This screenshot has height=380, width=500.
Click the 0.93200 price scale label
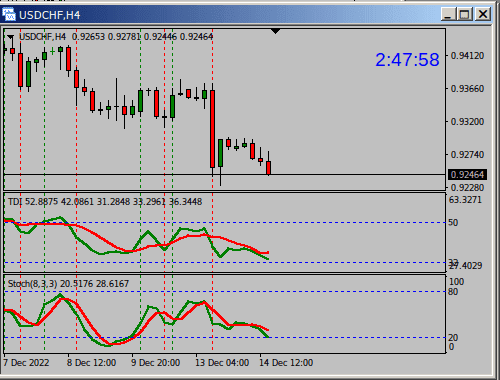(x=467, y=122)
